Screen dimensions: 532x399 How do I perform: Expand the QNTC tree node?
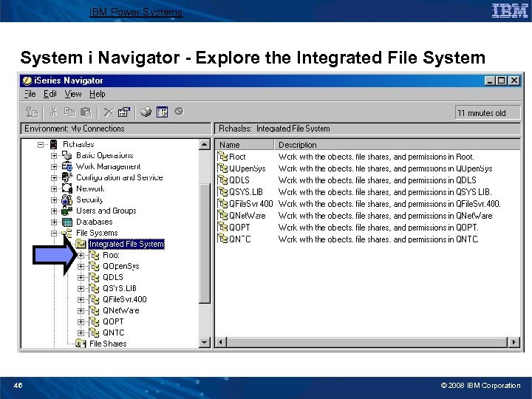tap(81, 333)
